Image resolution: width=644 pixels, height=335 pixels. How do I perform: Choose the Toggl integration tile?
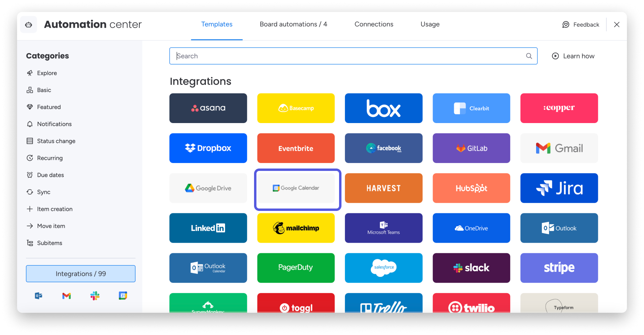296,303
